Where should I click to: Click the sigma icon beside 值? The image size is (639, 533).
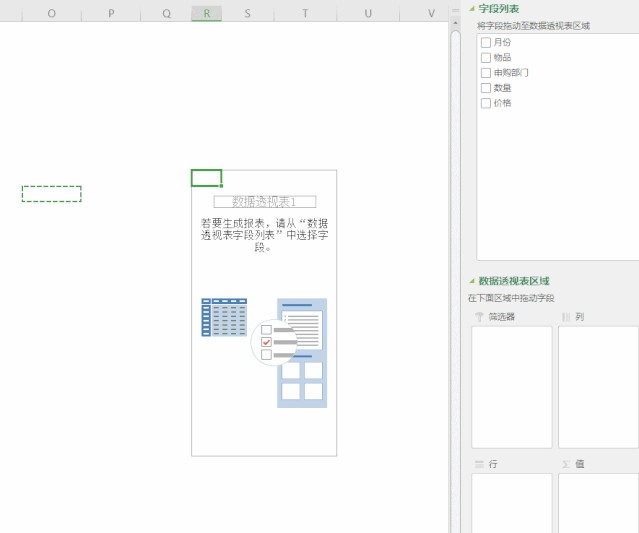pyautogui.click(x=566, y=465)
